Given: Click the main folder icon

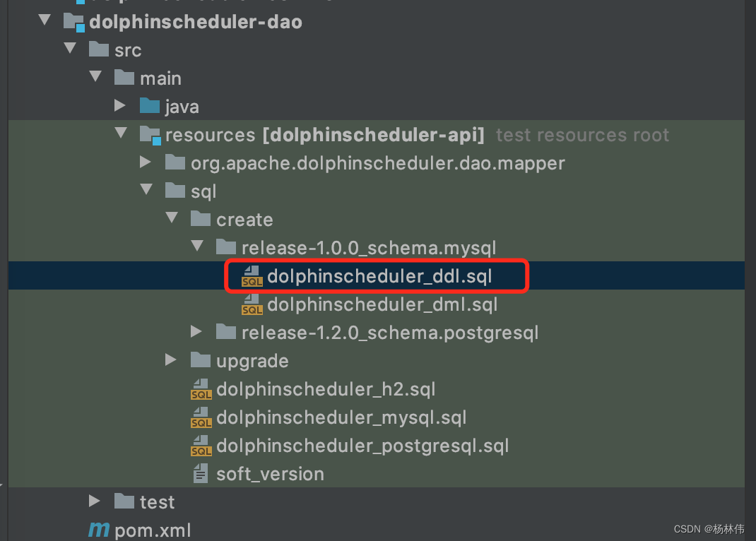Looking at the screenshot, I should click(124, 77).
